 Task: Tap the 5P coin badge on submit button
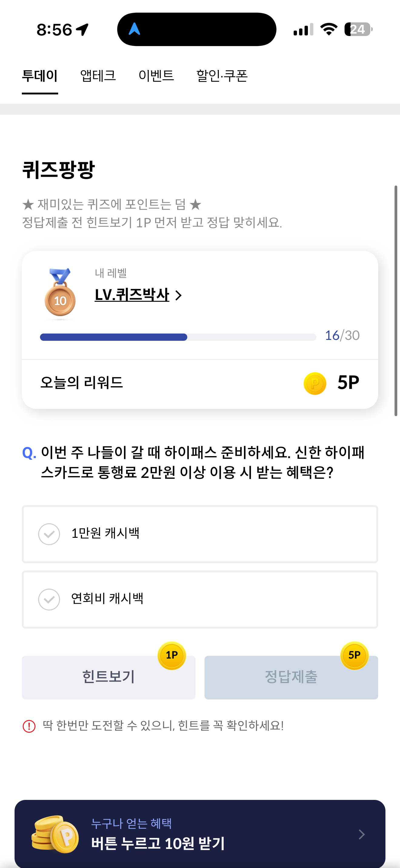[x=354, y=655]
